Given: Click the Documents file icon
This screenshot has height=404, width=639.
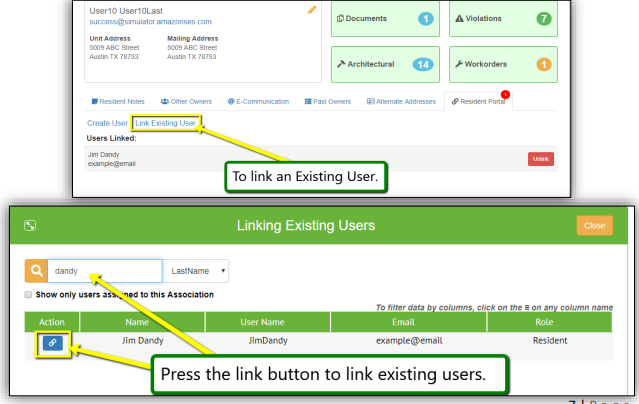Looking at the screenshot, I should [340, 18].
